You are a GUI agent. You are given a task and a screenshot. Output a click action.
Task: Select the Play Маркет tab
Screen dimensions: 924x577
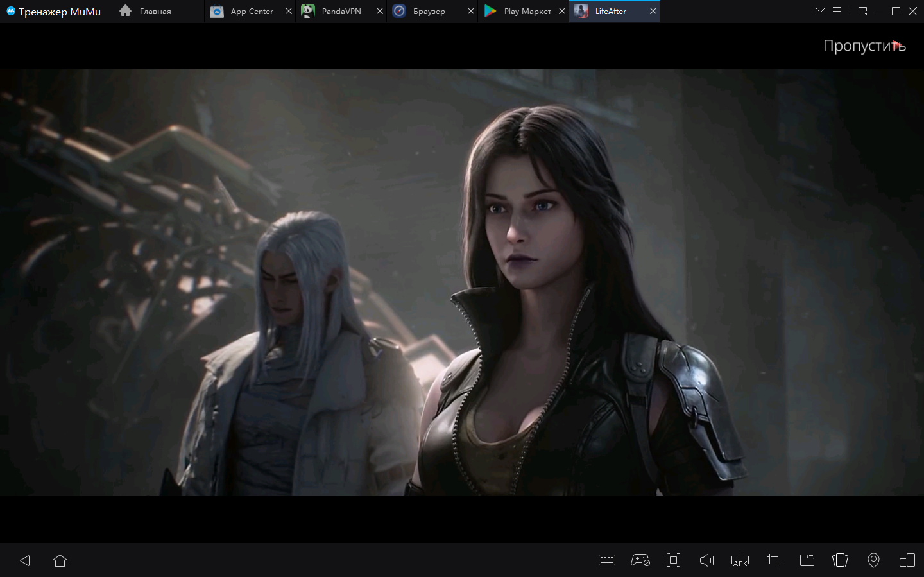click(527, 12)
